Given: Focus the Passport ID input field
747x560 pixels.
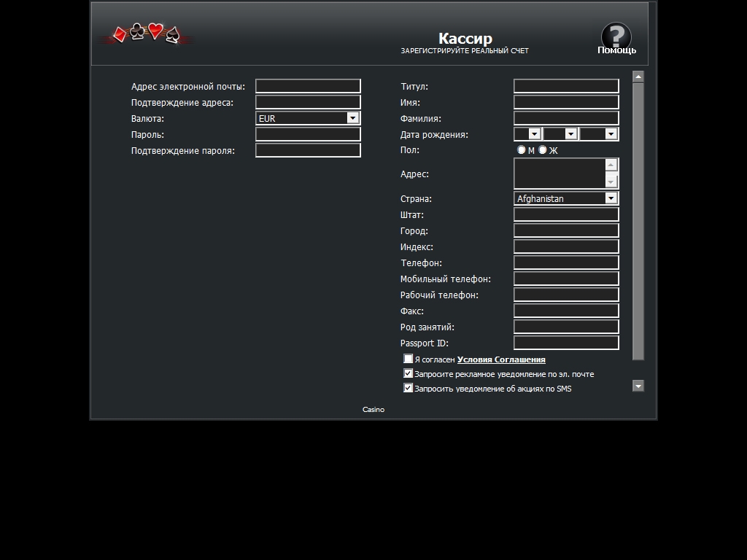Looking at the screenshot, I should tap(566, 343).
